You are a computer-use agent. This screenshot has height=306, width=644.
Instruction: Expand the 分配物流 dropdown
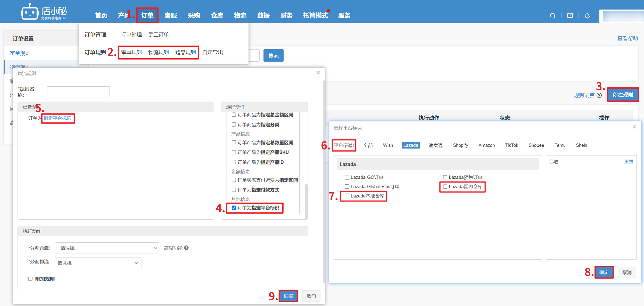(x=98, y=263)
